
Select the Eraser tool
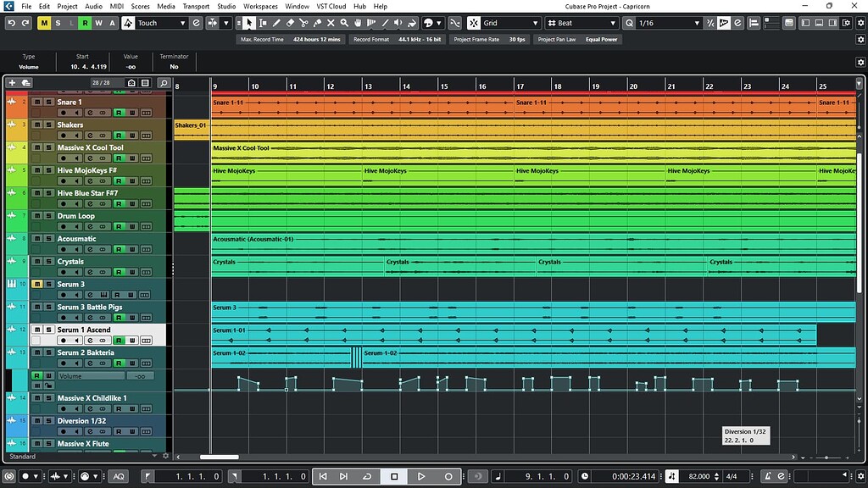point(292,23)
